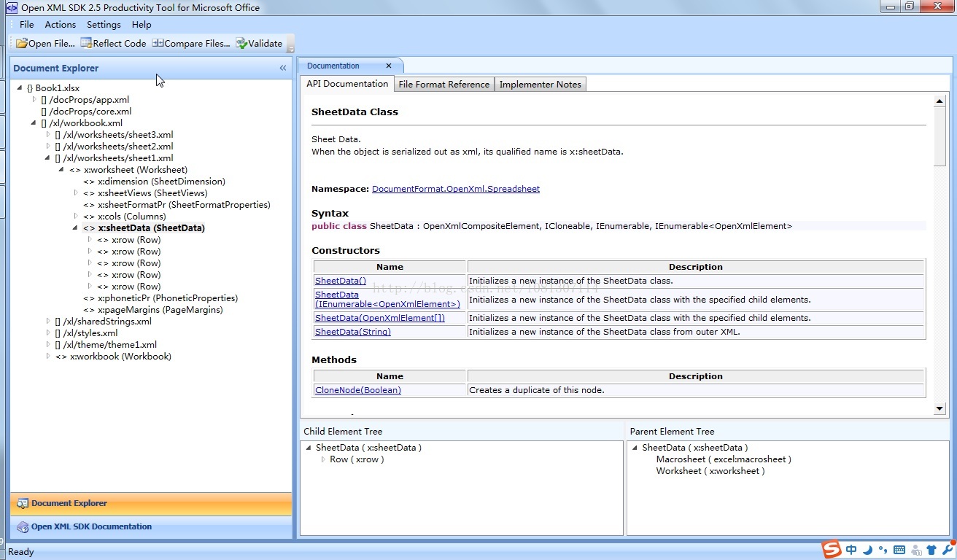Screen dimensions: 957x560
Task: Click the user account icon on IME bar
Action: [x=915, y=550]
